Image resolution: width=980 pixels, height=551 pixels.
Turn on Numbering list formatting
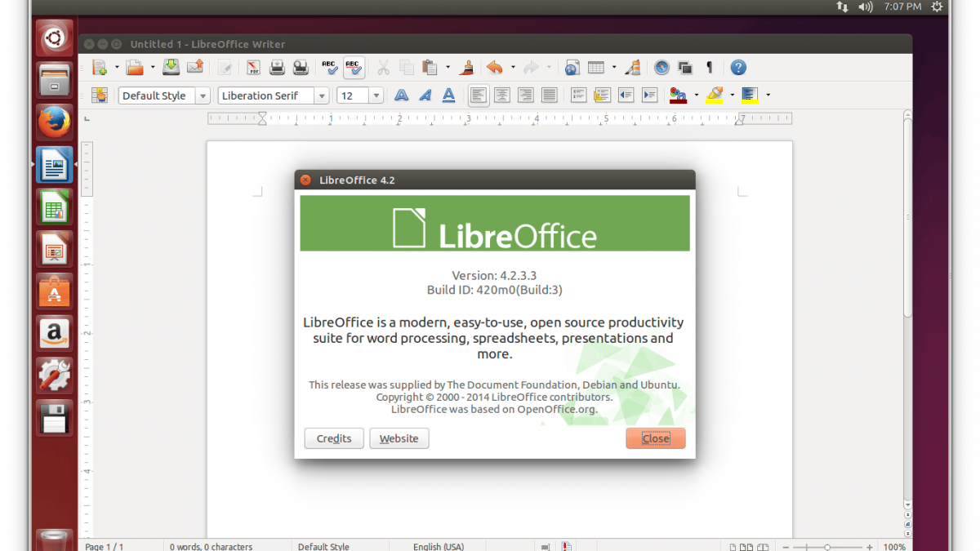pyautogui.click(x=579, y=96)
